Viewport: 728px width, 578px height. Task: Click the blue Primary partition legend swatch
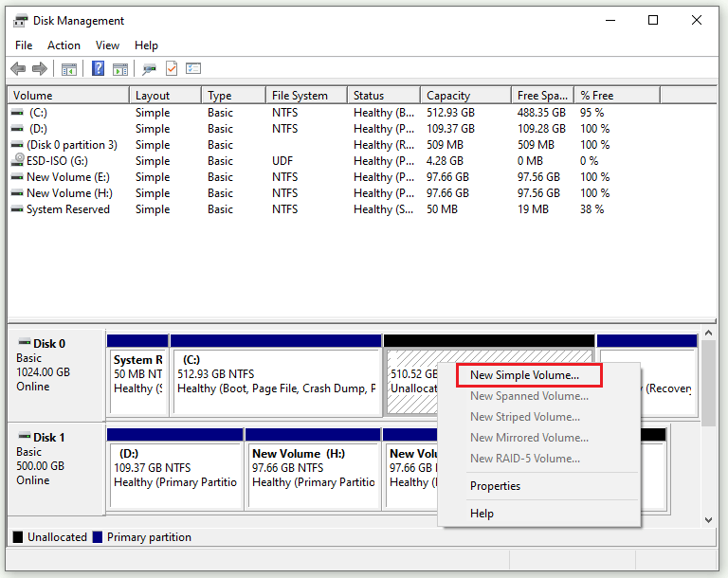pos(97,537)
